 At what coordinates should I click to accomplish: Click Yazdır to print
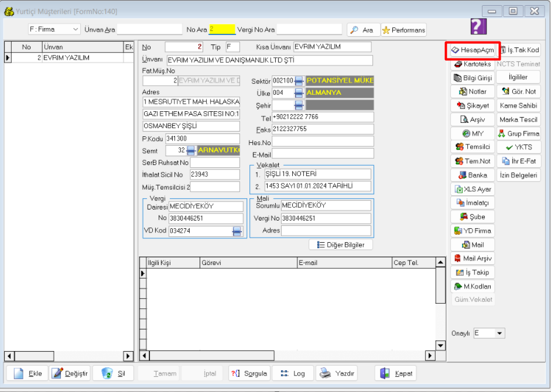(x=337, y=373)
